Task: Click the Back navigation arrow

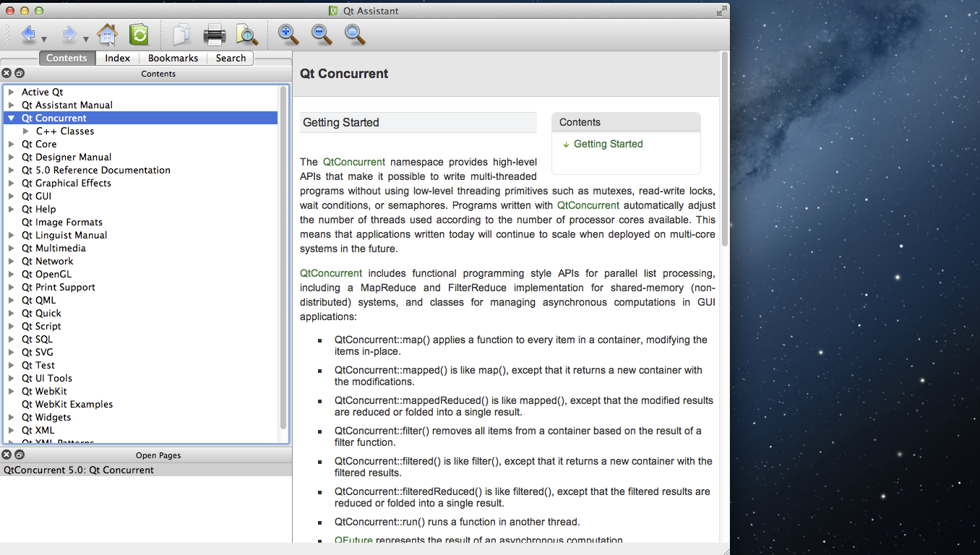Action: [x=27, y=34]
